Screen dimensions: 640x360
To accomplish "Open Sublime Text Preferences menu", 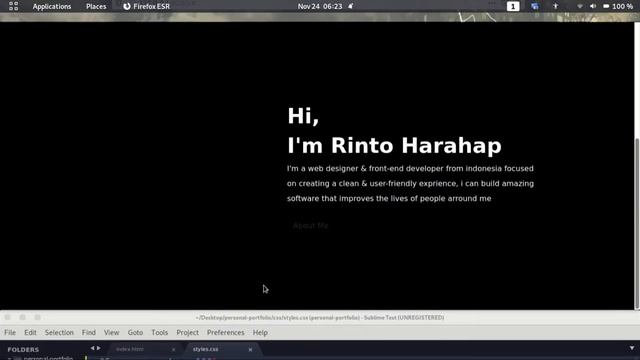I will (225, 333).
